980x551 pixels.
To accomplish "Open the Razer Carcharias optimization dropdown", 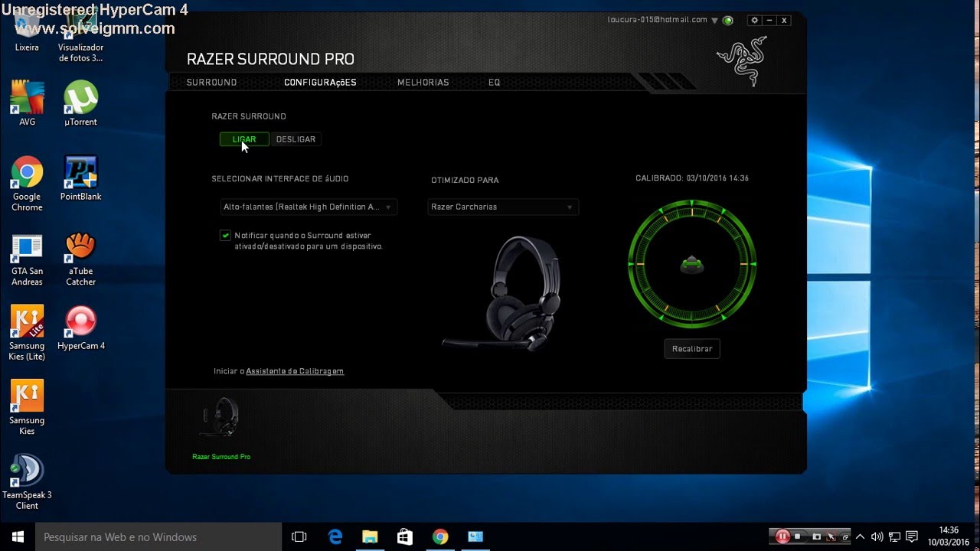I will [502, 207].
